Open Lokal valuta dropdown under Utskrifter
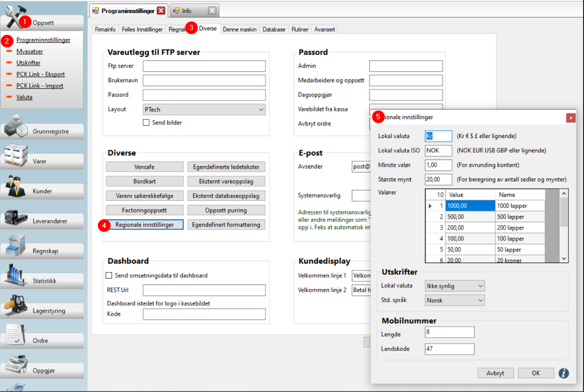584x392 pixels. (455, 286)
